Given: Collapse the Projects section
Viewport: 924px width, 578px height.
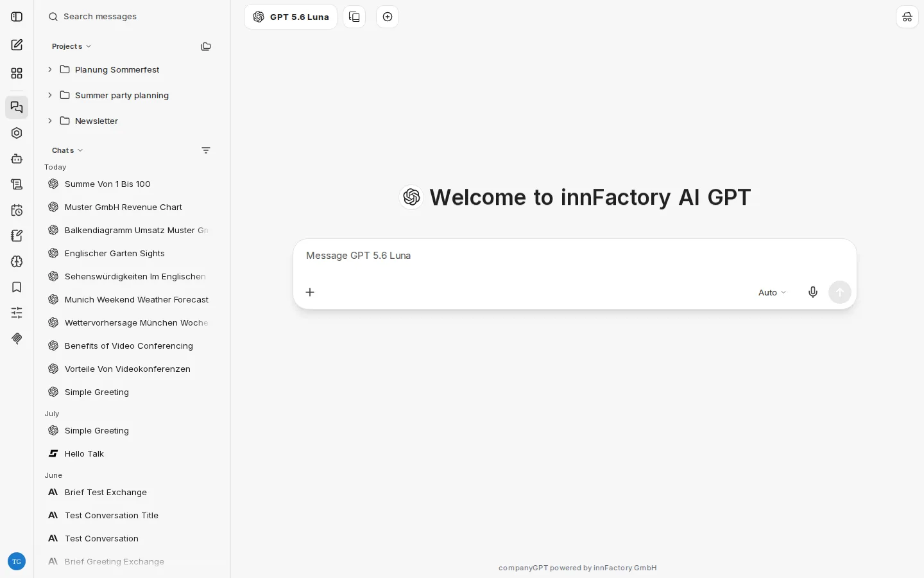Looking at the screenshot, I should 71,46.
